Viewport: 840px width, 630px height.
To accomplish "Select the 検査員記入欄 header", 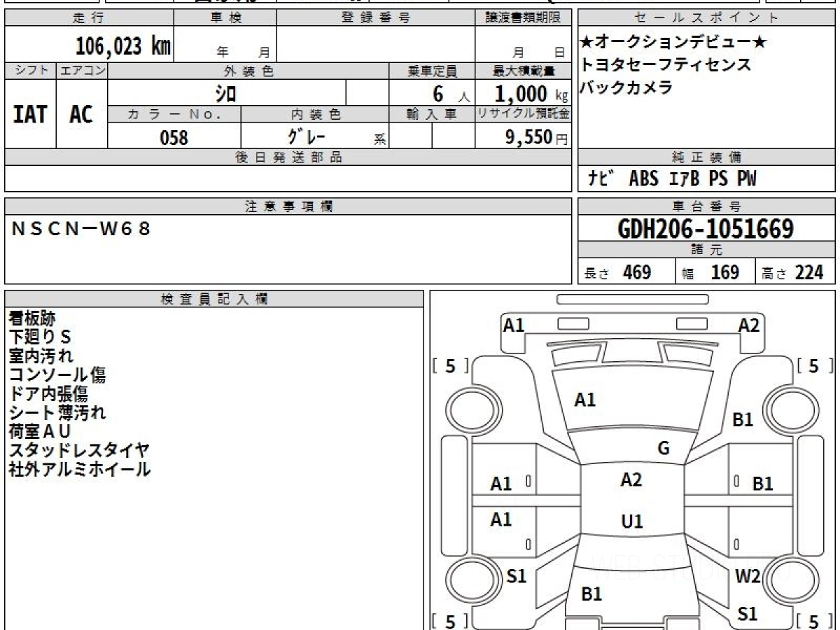I will tap(214, 299).
